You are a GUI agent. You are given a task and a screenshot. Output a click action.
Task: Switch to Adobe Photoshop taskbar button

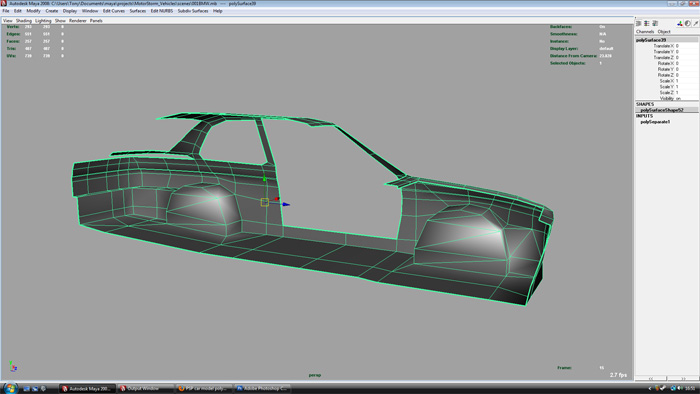pos(262,389)
